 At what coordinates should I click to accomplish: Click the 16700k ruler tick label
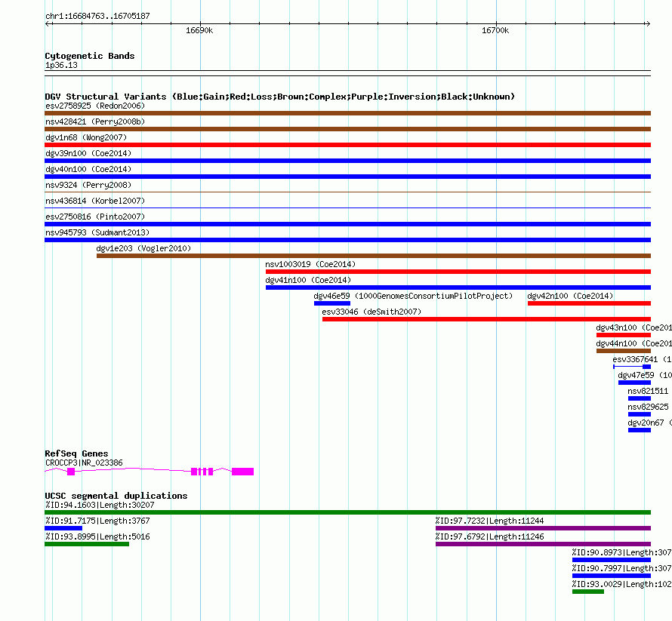tap(495, 30)
